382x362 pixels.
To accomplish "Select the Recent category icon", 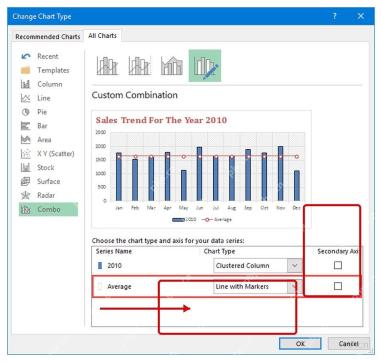I will pos(26,56).
